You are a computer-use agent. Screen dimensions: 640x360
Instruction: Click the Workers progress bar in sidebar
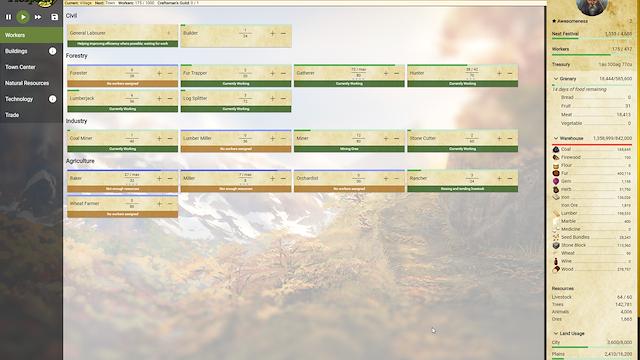[592, 54]
